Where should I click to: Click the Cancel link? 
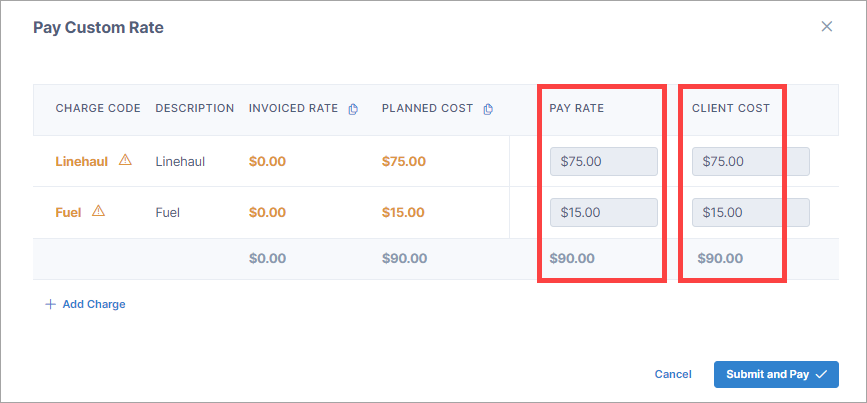[x=673, y=374]
